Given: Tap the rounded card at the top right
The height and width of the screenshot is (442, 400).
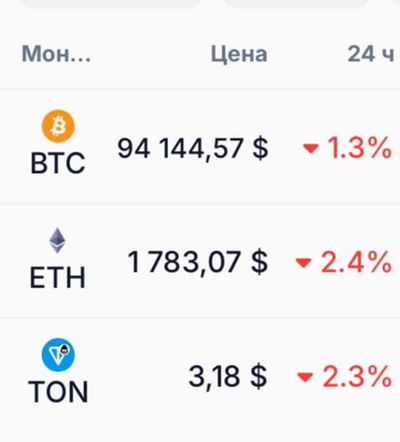Looking at the screenshot, I should pos(297,4).
